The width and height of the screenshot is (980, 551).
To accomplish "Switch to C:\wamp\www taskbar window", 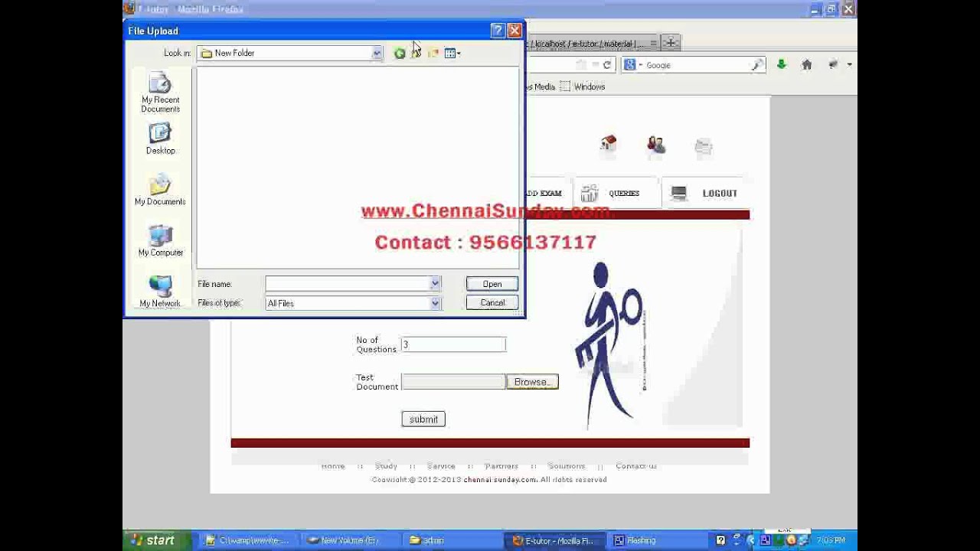I will [x=248, y=540].
